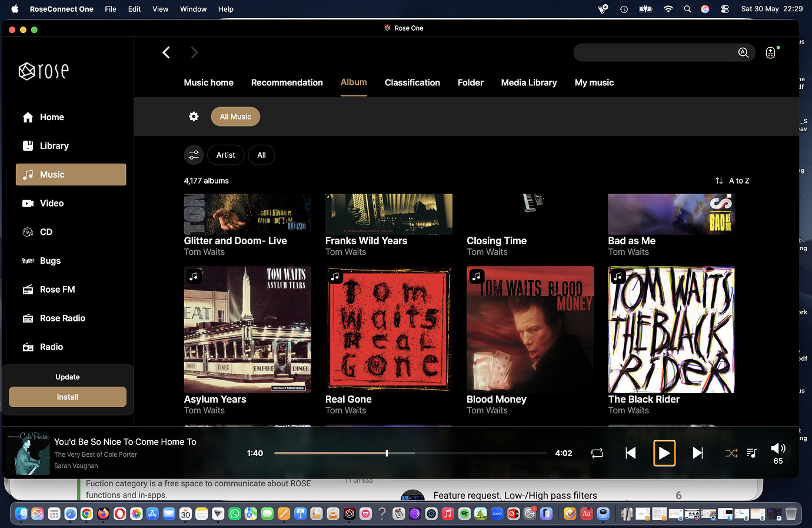This screenshot has height=528, width=812.
Task: Open the Franks Wild Years title
Action: point(366,241)
